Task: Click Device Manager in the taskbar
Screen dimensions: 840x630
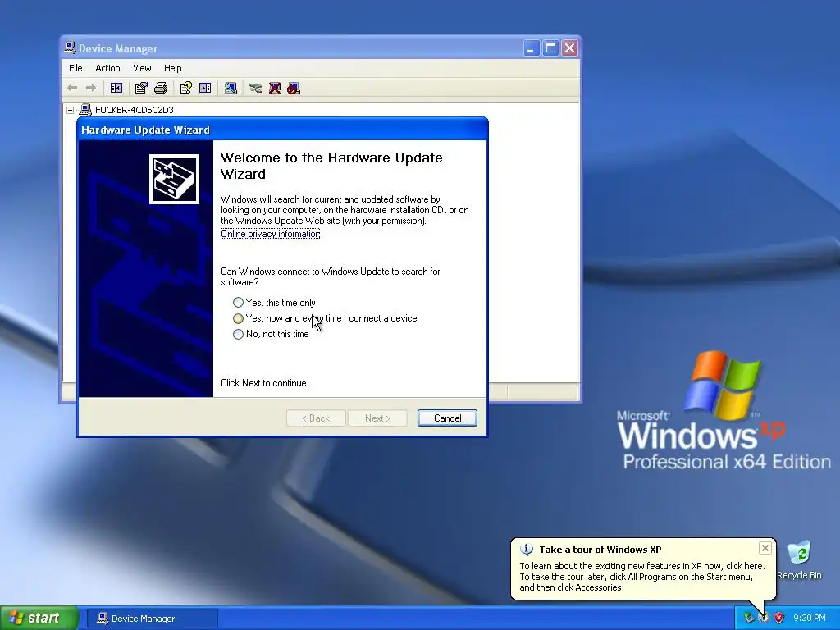Action: tap(152, 619)
